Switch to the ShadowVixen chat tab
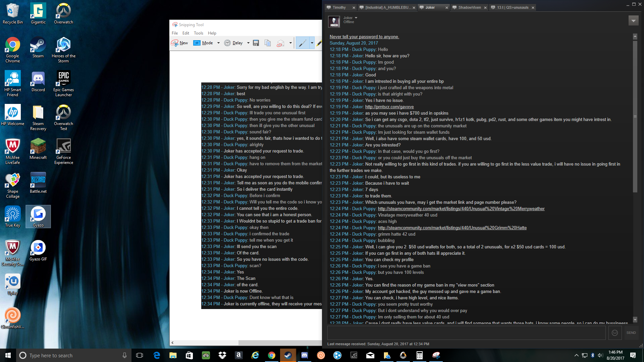Screen dimensions: 644x362 [x=469, y=7]
